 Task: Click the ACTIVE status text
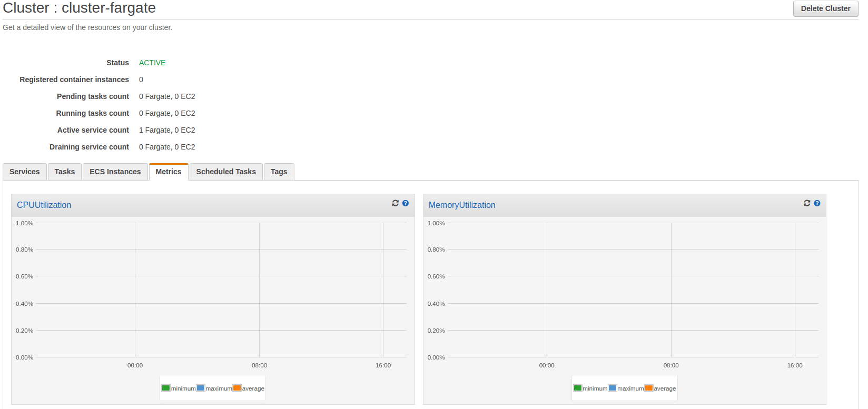pos(152,63)
